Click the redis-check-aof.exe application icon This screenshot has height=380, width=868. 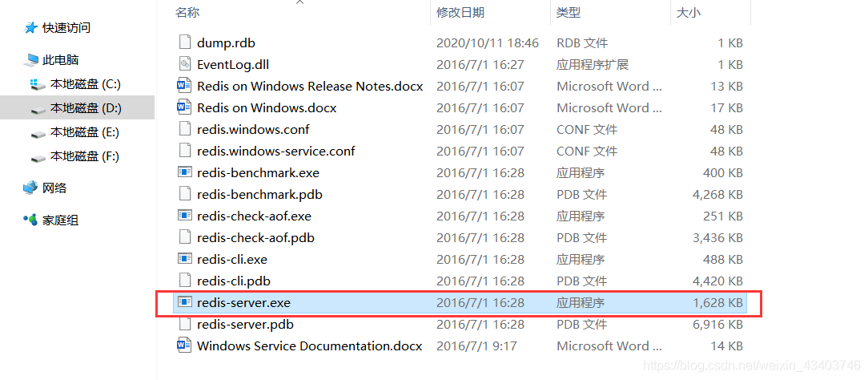pyautogui.click(x=184, y=216)
